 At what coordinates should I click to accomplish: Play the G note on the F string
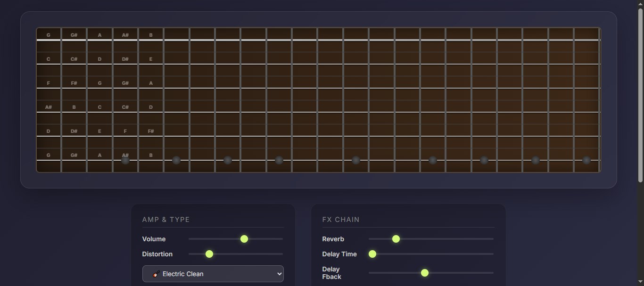click(99, 83)
